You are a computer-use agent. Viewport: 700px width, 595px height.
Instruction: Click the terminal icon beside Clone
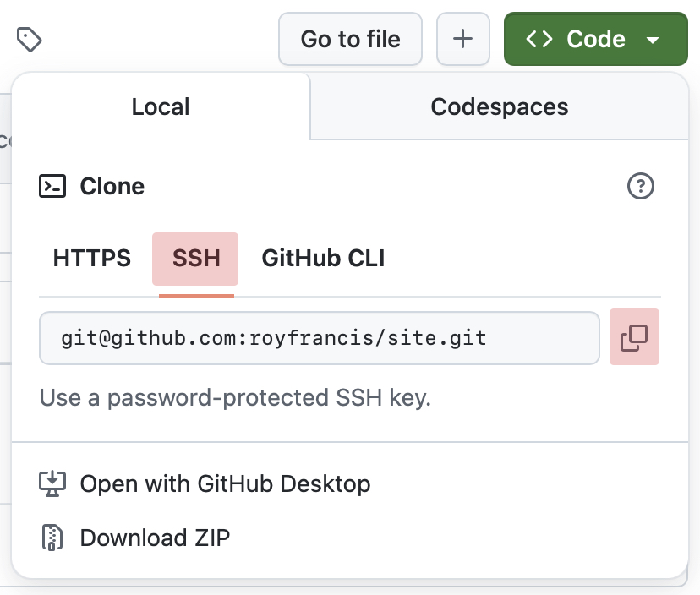click(52, 186)
